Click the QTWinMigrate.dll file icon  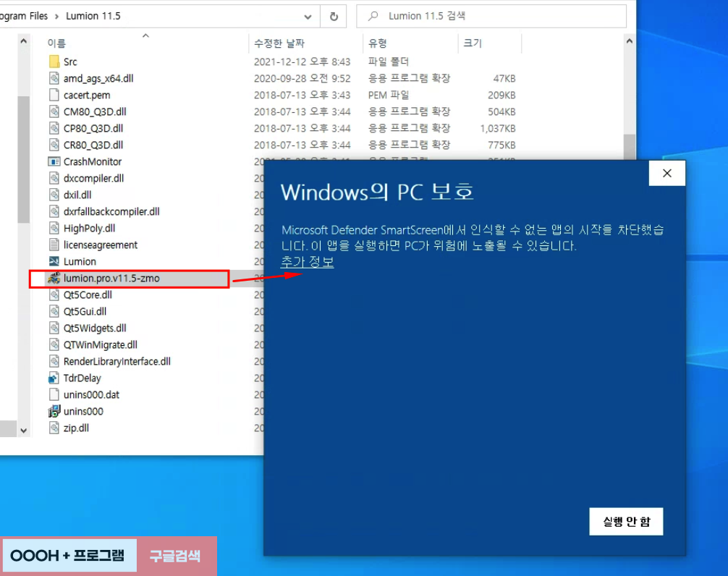click(54, 345)
